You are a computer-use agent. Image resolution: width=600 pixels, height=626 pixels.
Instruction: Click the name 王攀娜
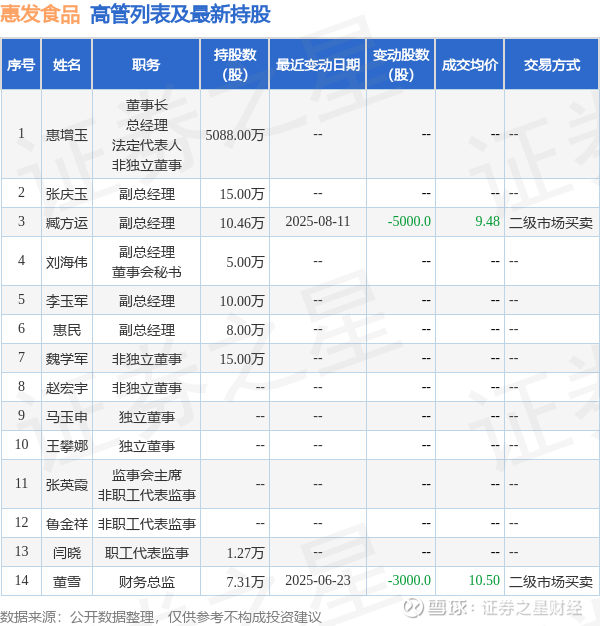pos(67,446)
